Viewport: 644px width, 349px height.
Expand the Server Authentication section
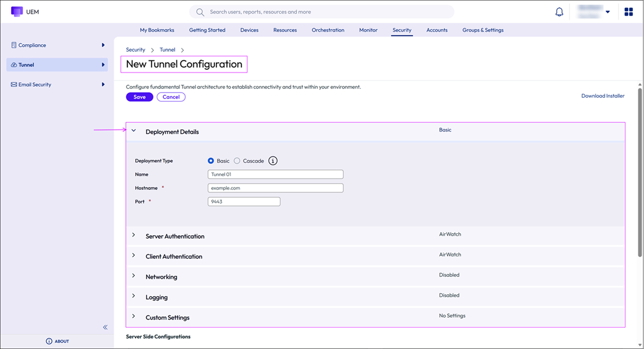[134, 236]
